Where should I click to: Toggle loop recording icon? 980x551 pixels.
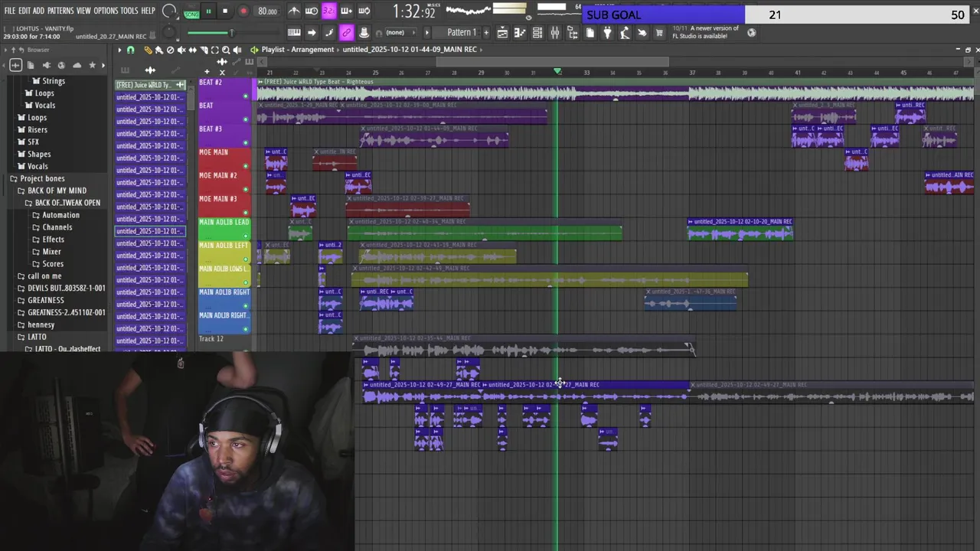tap(364, 11)
